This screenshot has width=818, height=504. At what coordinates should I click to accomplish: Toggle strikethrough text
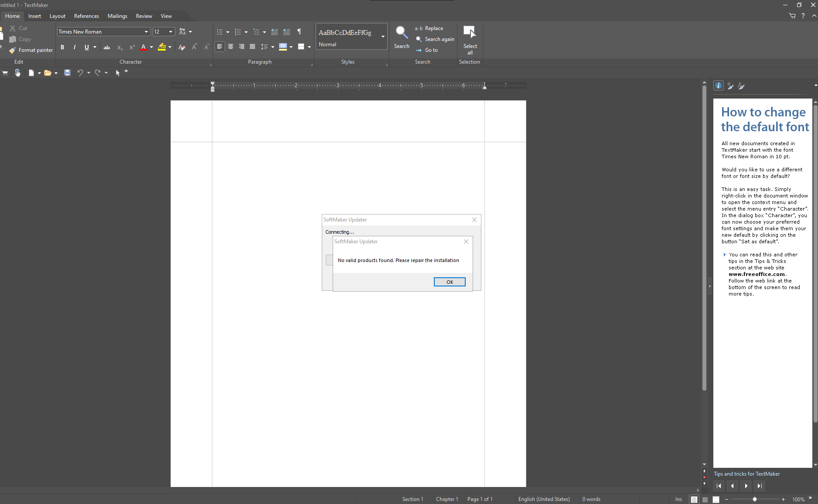(107, 47)
